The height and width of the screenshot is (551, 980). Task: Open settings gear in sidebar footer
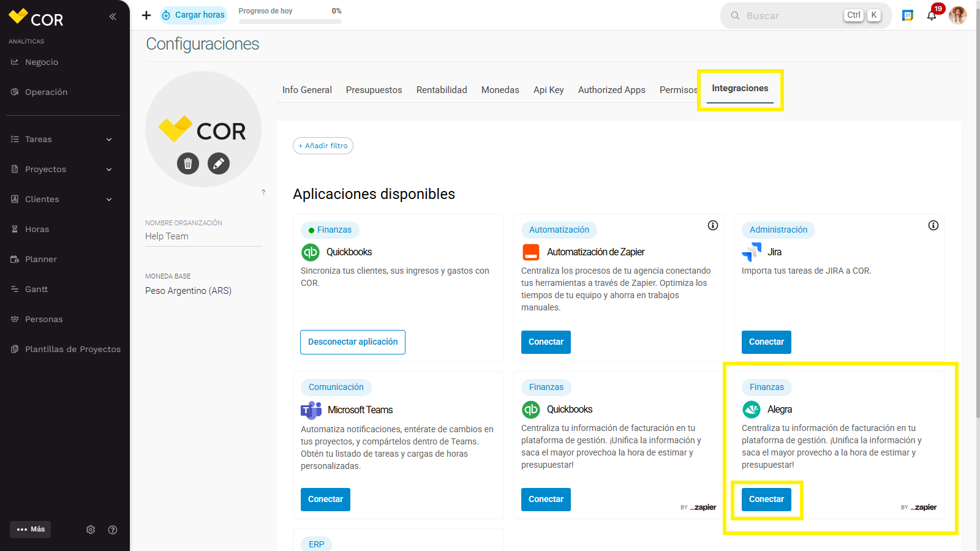point(91,530)
